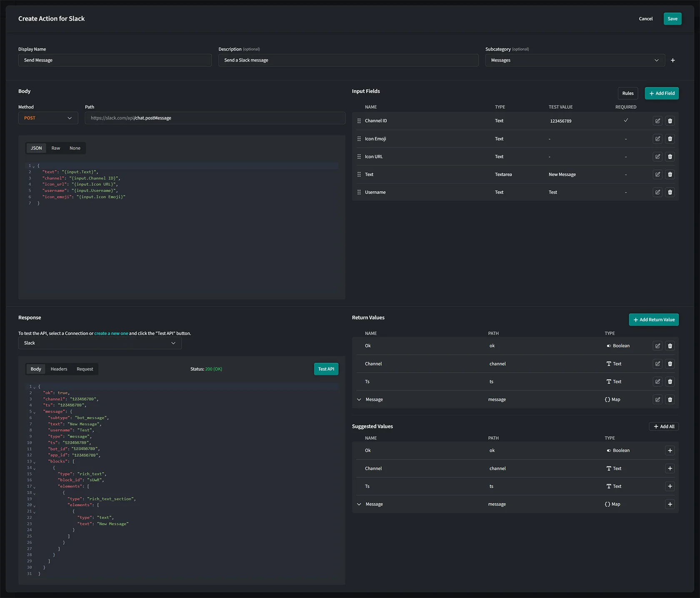Click the Boolean toggle for Ok return value

coord(608,346)
